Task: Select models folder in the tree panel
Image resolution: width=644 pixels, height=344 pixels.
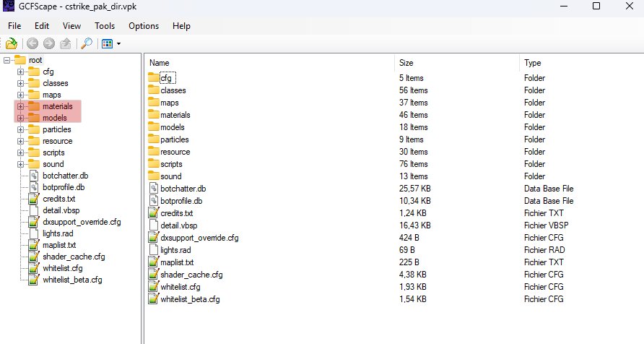Action: 55,118
